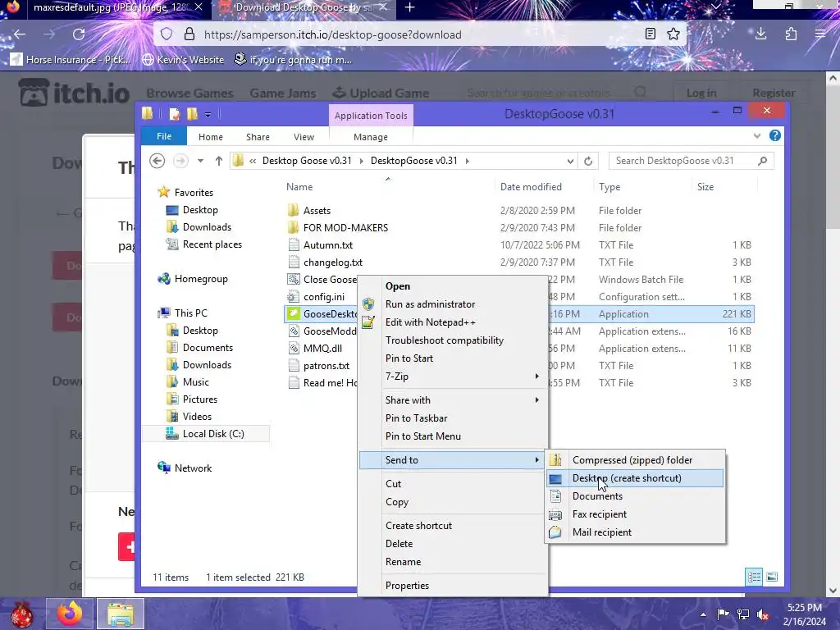Open Horse Insurance bookmark
The image size is (840, 630).
[71, 60]
